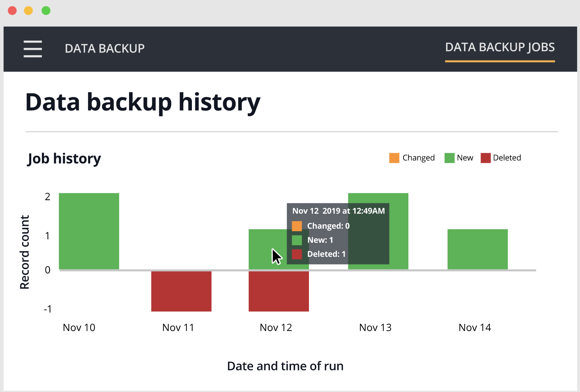Click the green macOS maximize button
The width and height of the screenshot is (580, 392).
tap(46, 11)
